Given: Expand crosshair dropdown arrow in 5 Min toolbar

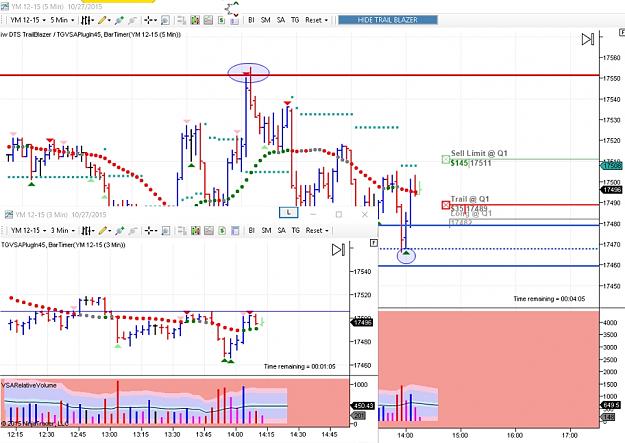Looking at the screenshot, I should point(155,20).
